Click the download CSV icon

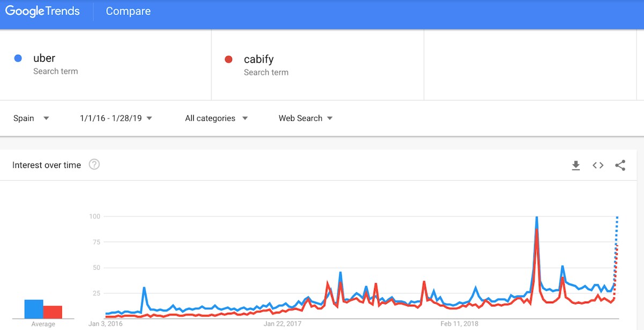click(576, 165)
